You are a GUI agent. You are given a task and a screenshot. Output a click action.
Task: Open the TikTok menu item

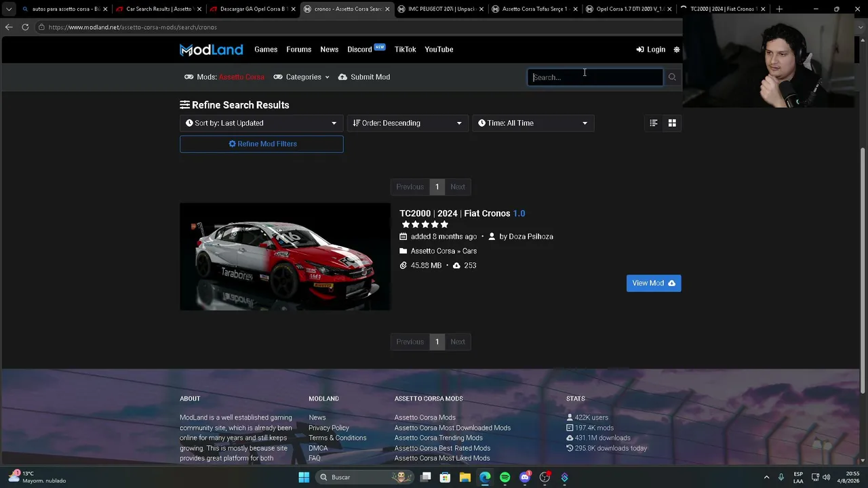[x=406, y=49]
